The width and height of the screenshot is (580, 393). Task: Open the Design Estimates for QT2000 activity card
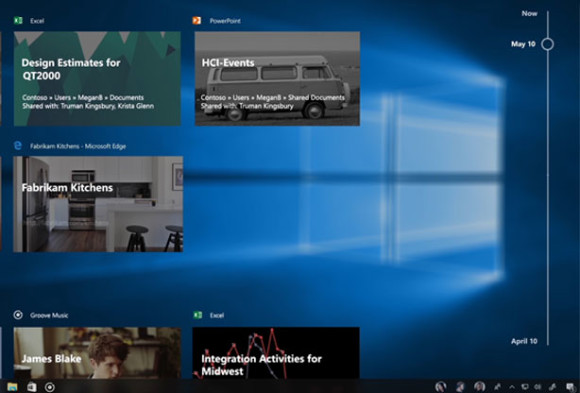(97, 78)
